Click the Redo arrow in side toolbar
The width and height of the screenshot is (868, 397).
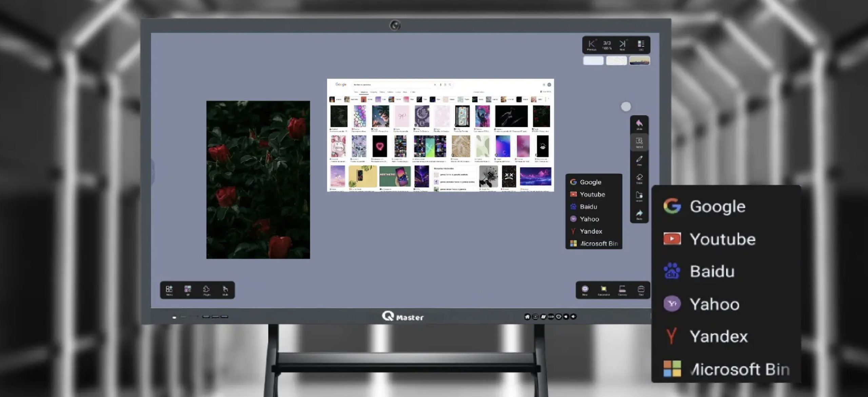[639, 214]
